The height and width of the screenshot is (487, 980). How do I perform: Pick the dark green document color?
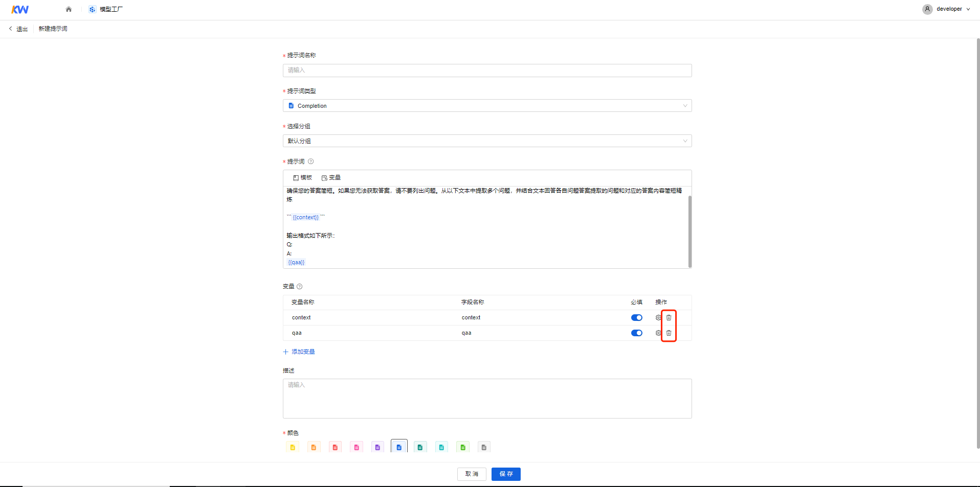420,447
